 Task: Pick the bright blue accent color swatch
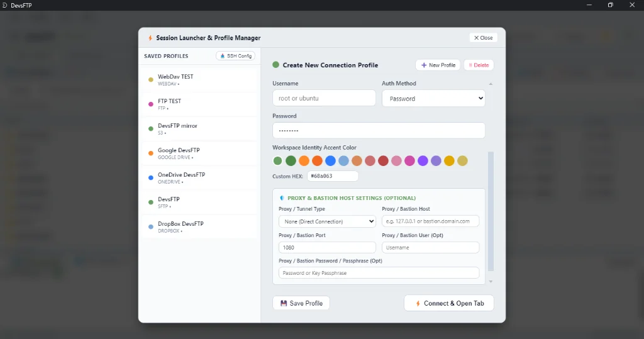pyautogui.click(x=330, y=160)
